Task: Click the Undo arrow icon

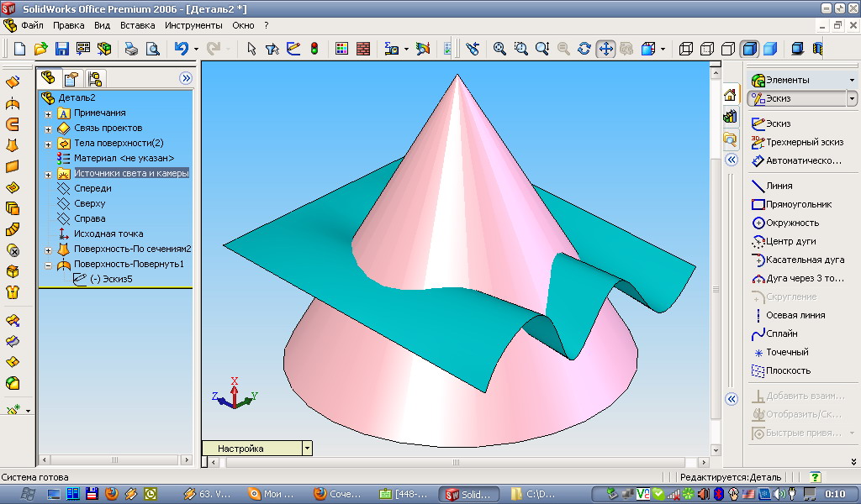Action: click(182, 49)
